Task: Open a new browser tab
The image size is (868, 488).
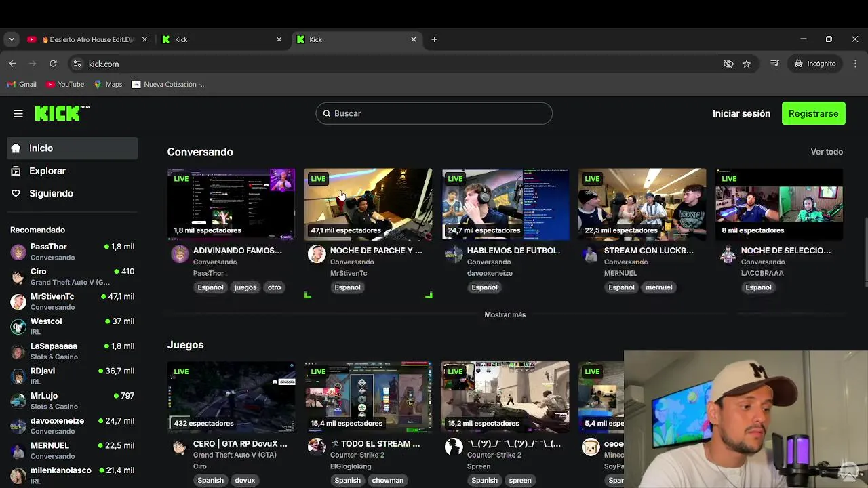Action: coord(434,39)
